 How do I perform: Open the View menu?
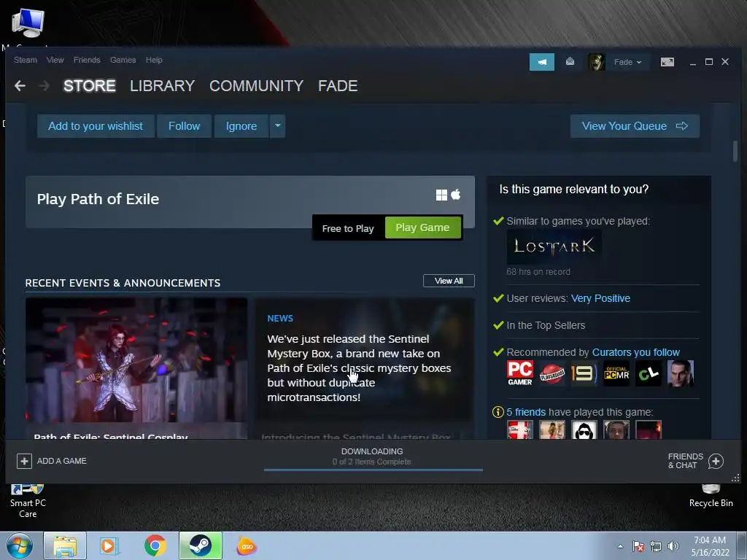tap(55, 60)
